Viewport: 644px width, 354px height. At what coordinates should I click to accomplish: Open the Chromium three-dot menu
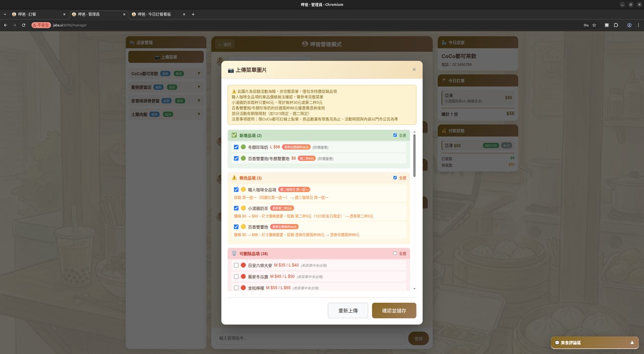[x=638, y=25]
